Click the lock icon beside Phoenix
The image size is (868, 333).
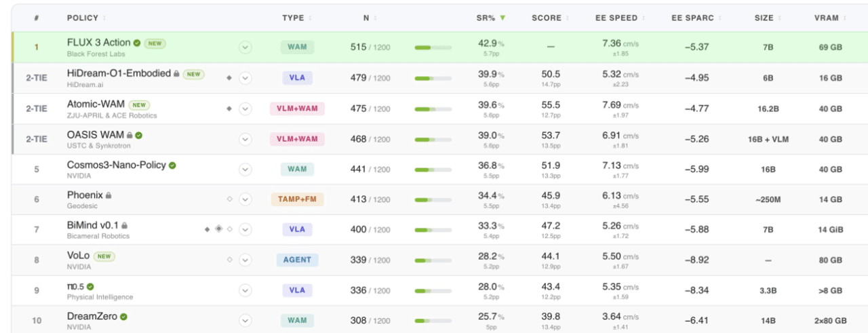point(108,195)
